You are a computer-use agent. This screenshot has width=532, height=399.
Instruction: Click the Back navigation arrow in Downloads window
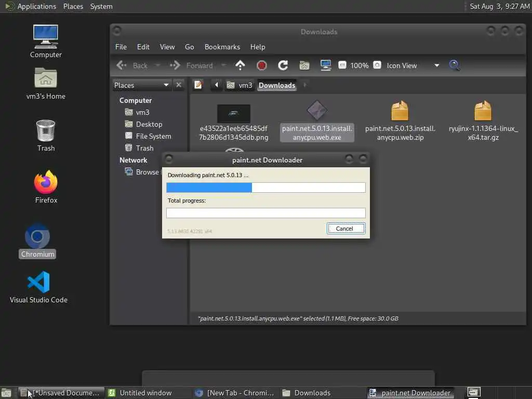pyautogui.click(x=132, y=65)
